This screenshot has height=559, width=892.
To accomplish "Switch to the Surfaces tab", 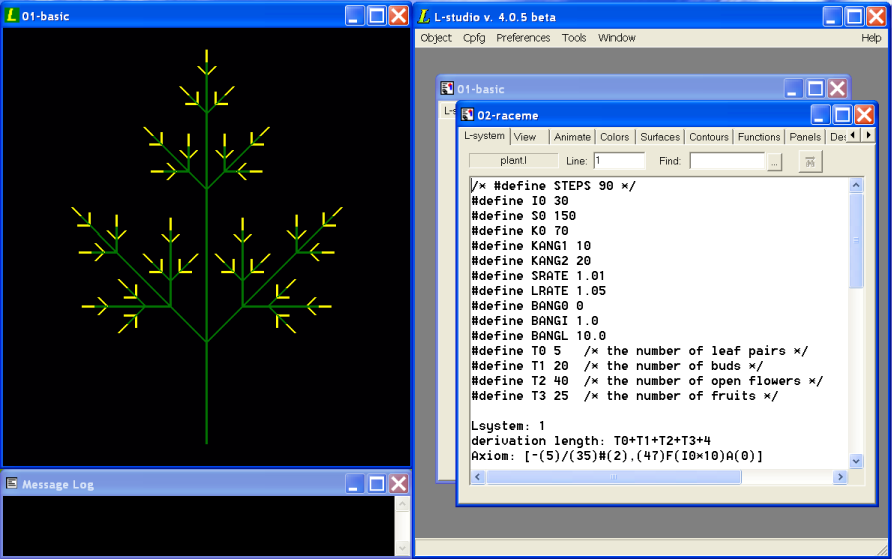I will pyautogui.click(x=660, y=137).
